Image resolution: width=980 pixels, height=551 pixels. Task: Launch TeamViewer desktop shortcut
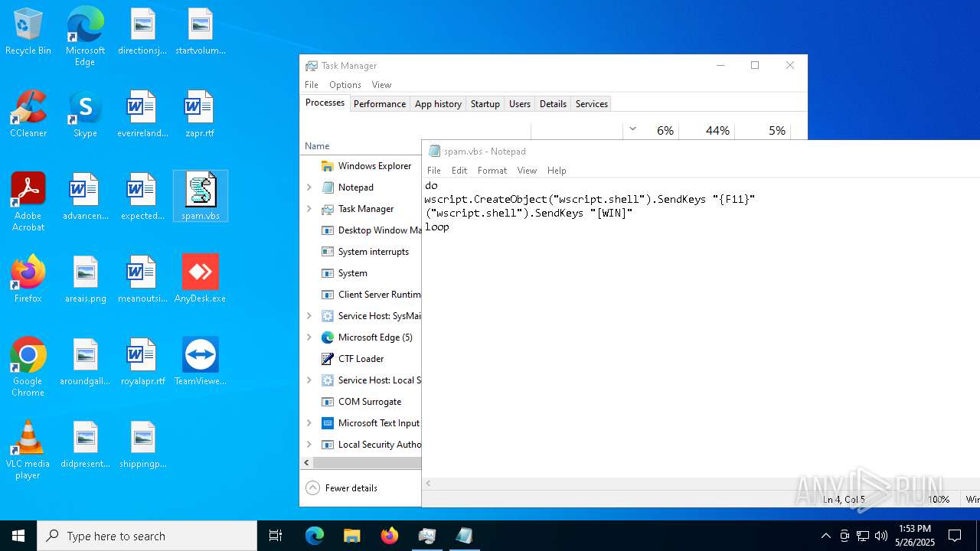point(200,363)
